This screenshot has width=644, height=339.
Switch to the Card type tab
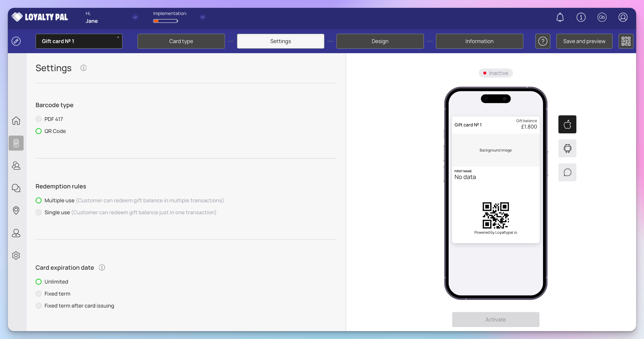coord(181,41)
